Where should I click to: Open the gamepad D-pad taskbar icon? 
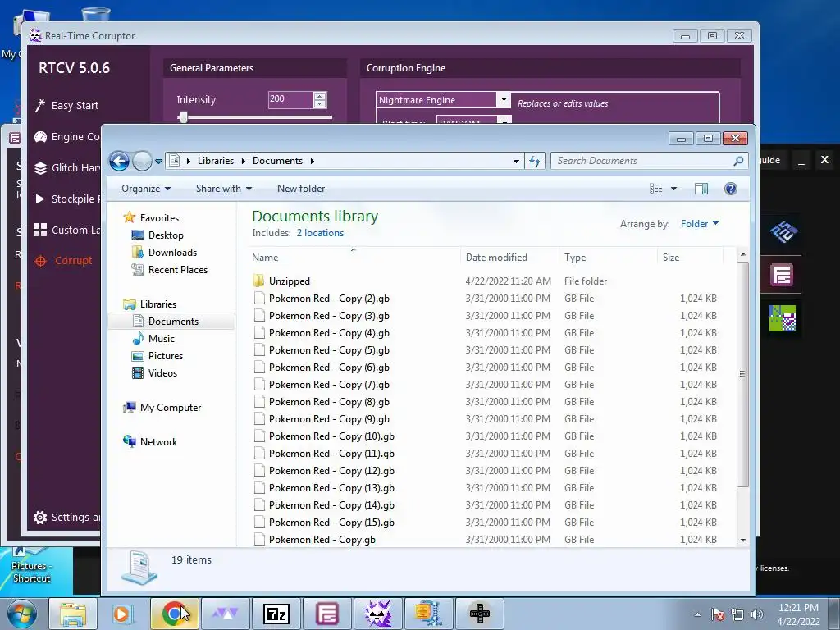[479, 614]
